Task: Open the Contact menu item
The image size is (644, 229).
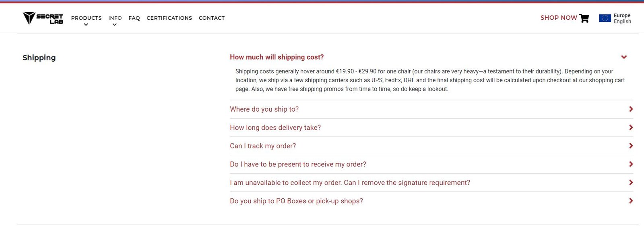Action: click(212, 18)
